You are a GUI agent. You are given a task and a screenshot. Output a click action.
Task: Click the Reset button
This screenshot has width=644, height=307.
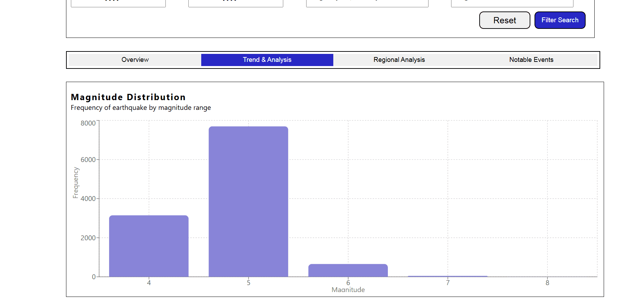tap(504, 20)
